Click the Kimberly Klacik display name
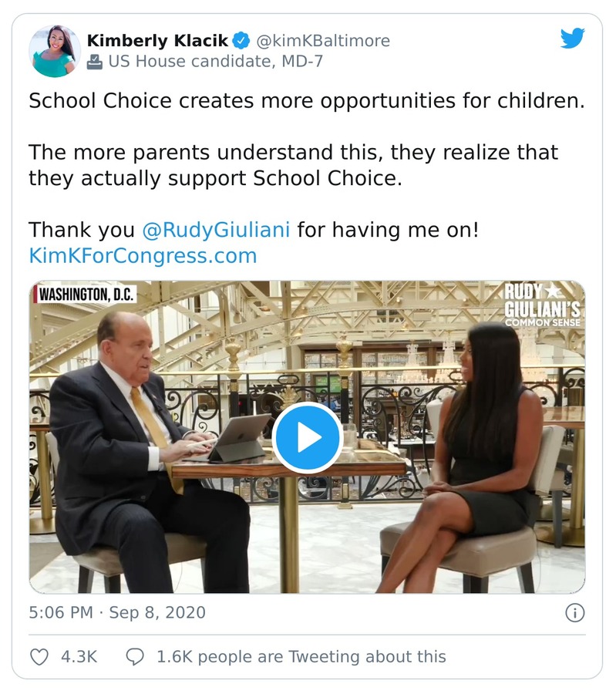 tap(157, 40)
